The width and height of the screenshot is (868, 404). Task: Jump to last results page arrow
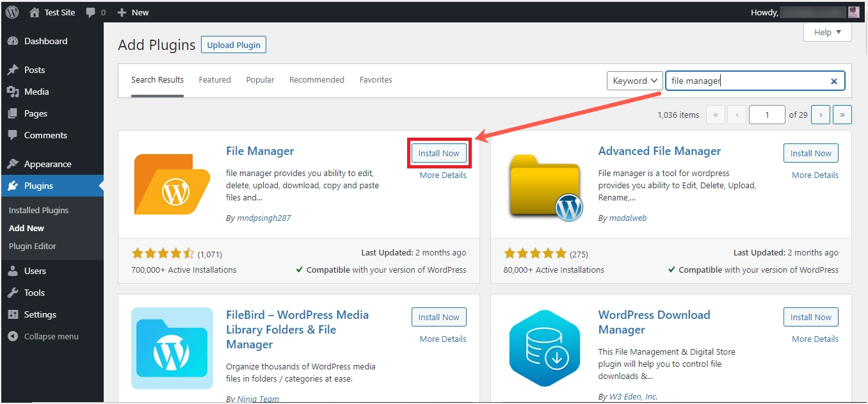[x=842, y=115]
